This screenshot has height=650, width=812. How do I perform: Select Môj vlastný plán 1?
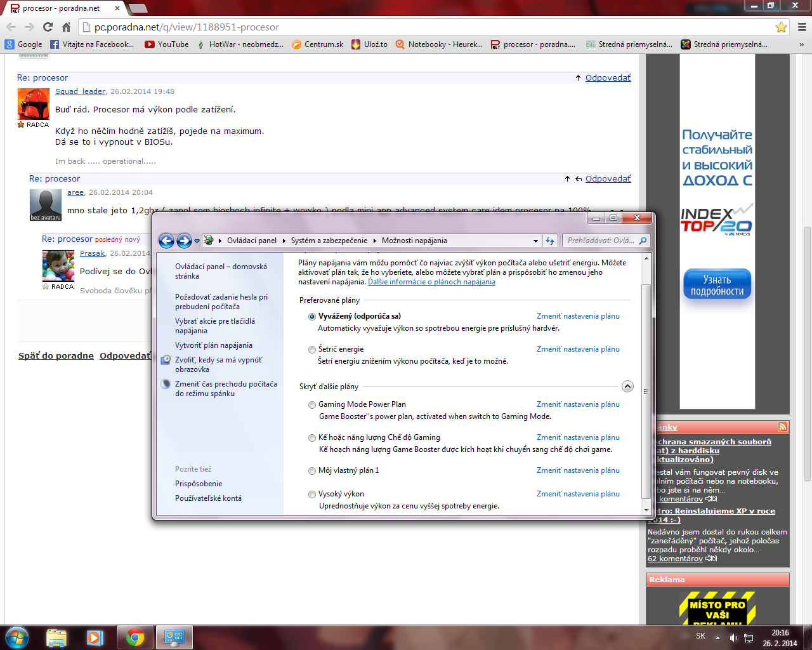312,470
